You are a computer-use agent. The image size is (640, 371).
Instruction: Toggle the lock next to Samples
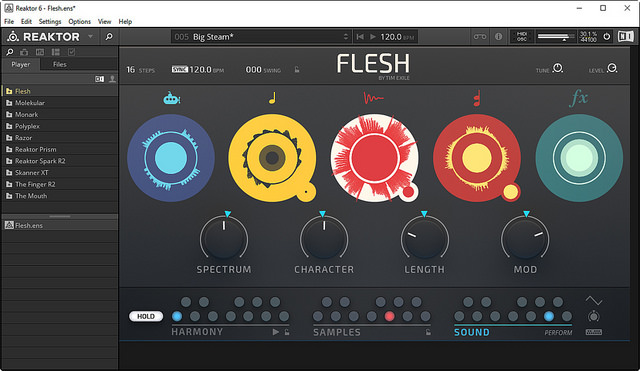428,332
